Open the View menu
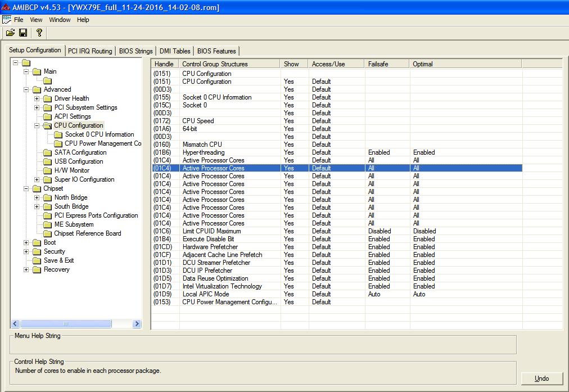This screenshot has height=392, width=569. click(36, 20)
